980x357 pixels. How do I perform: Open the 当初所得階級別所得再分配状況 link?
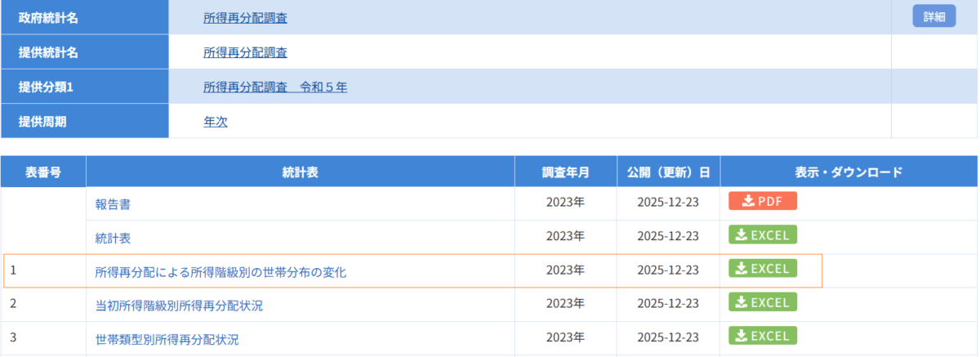pos(179,306)
